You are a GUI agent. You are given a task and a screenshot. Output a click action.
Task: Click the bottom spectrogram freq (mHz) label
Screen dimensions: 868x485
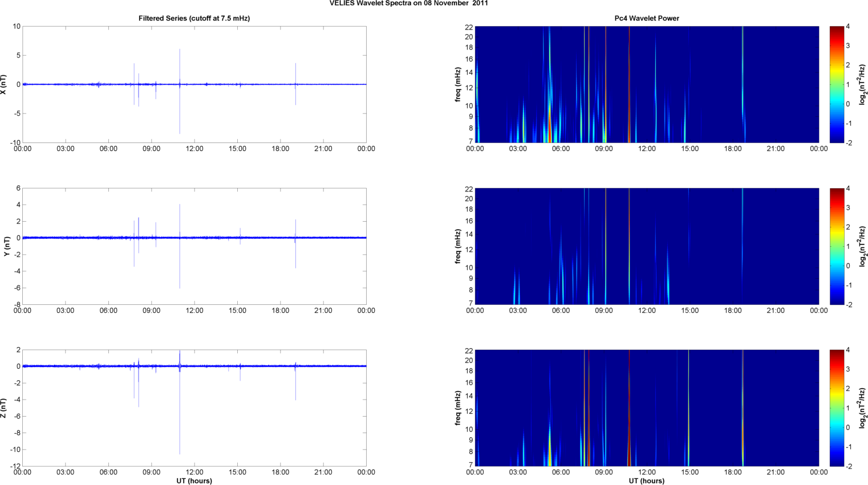(x=457, y=408)
